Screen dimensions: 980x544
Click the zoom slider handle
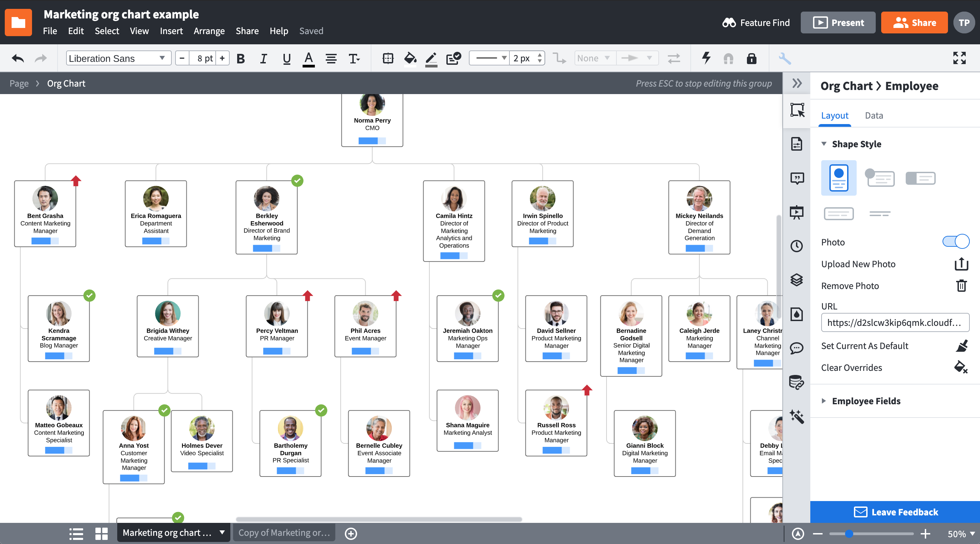849,534
